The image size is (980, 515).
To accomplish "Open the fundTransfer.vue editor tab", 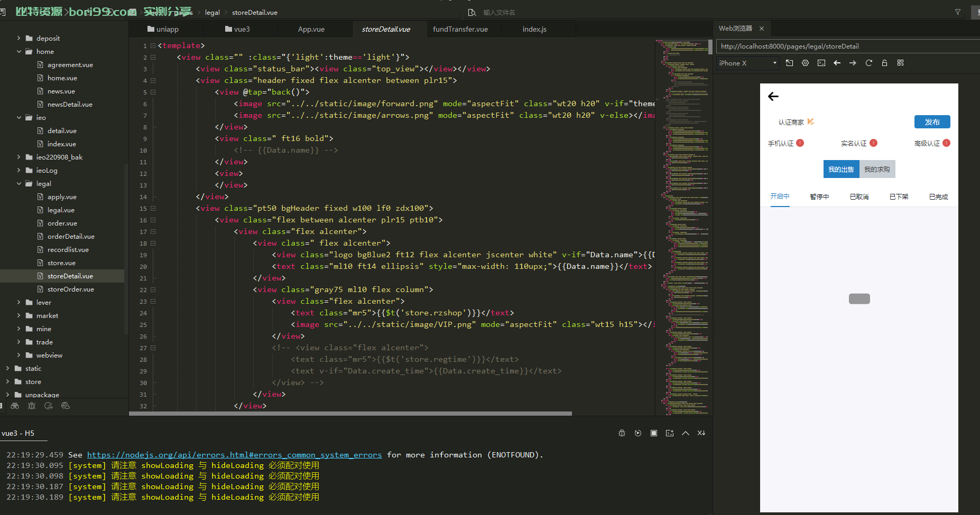I will [x=460, y=29].
